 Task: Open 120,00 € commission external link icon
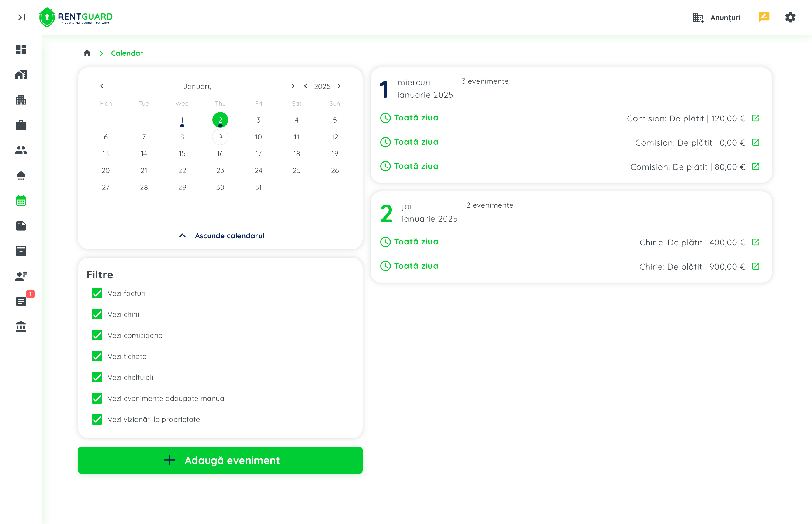755,118
